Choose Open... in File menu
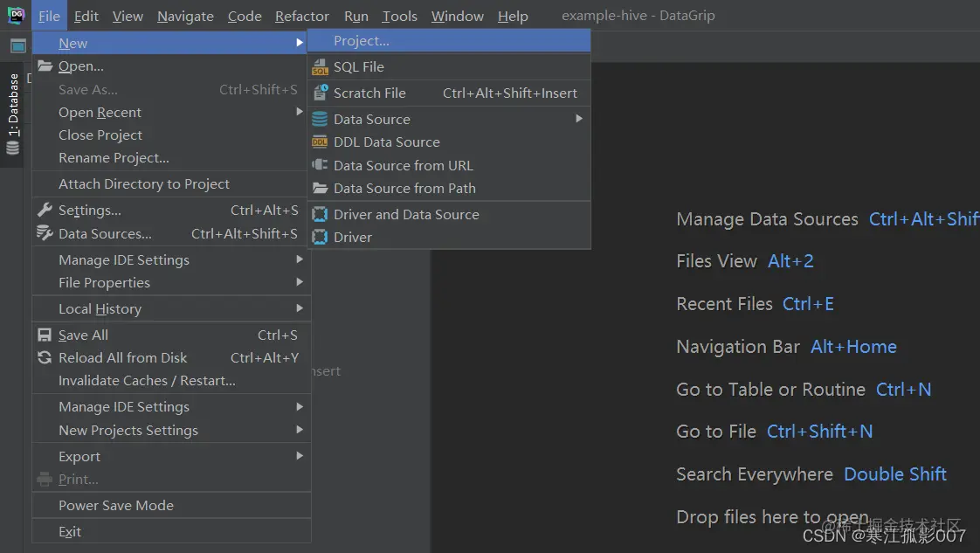This screenshot has height=553, width=980. tap(171, 66)
